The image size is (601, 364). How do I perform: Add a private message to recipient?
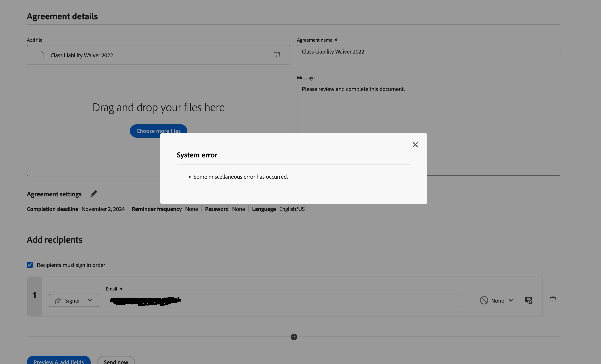pos(528,300)
